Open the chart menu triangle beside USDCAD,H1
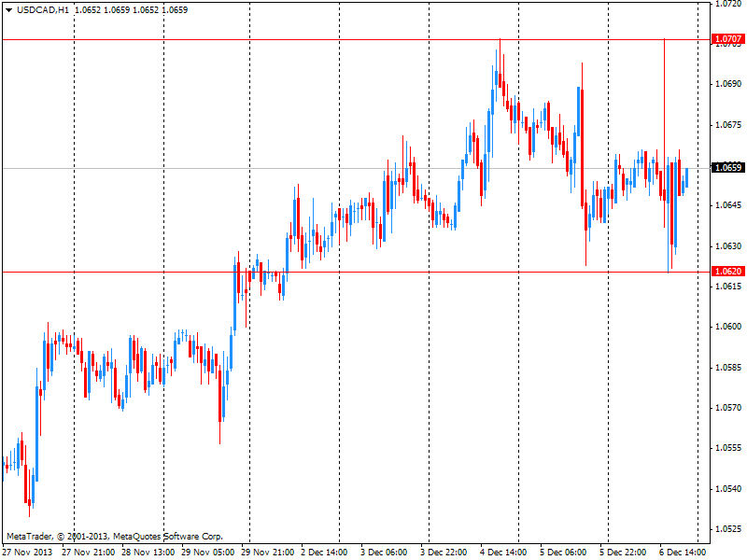 (8, 10)
